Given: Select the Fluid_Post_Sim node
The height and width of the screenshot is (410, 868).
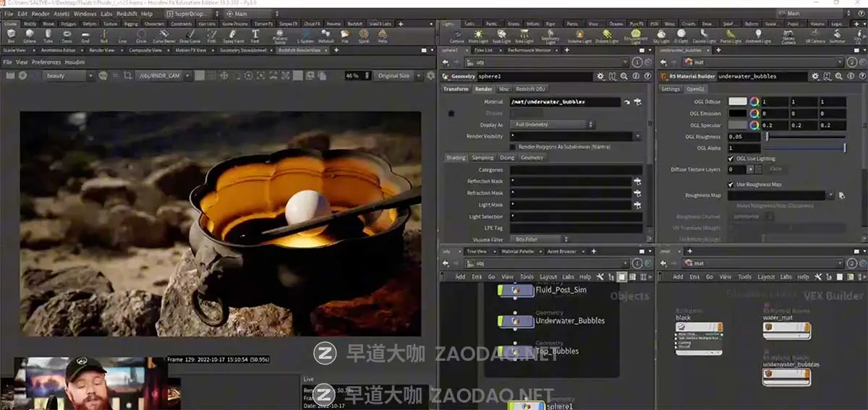Looking at the screenshot, I should tap(516, 290).
